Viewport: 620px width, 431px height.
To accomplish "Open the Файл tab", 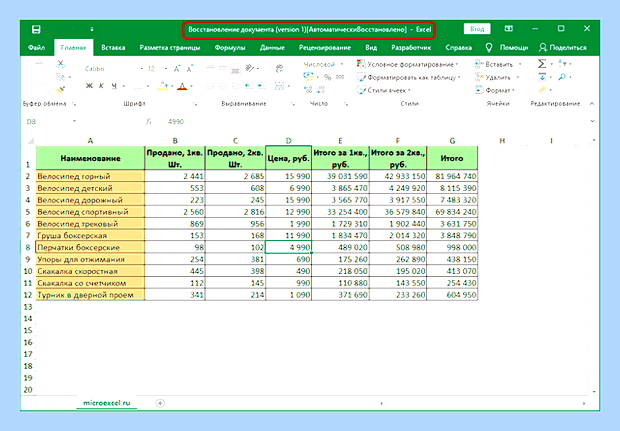I will point(36,47).
